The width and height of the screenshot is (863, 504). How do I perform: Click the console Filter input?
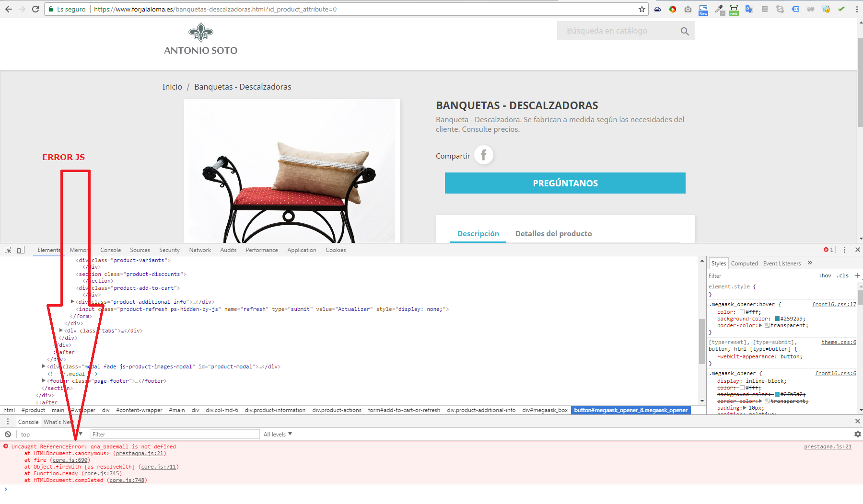pos(175,434)
